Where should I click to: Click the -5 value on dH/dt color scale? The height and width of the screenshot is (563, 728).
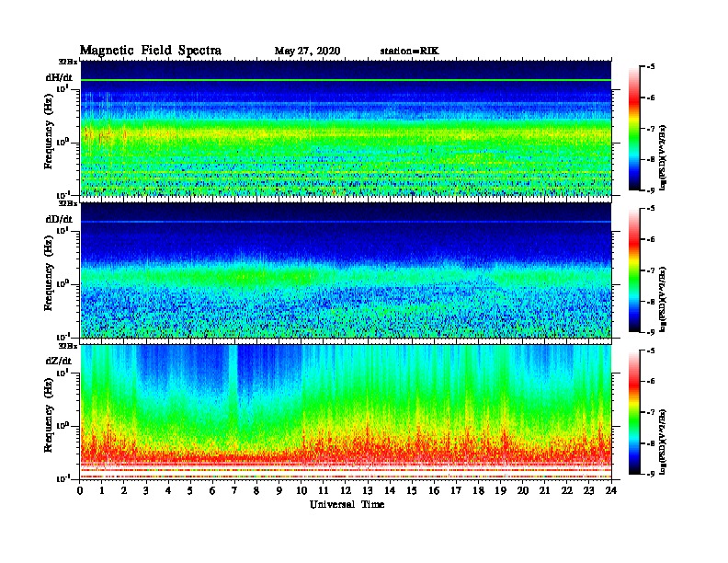coord(650,67)
